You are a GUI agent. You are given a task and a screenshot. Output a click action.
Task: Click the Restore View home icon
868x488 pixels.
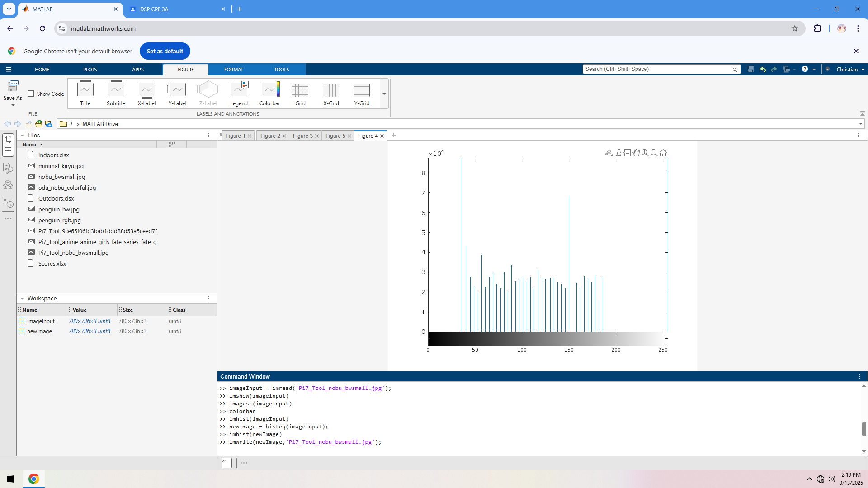[663, 153]
